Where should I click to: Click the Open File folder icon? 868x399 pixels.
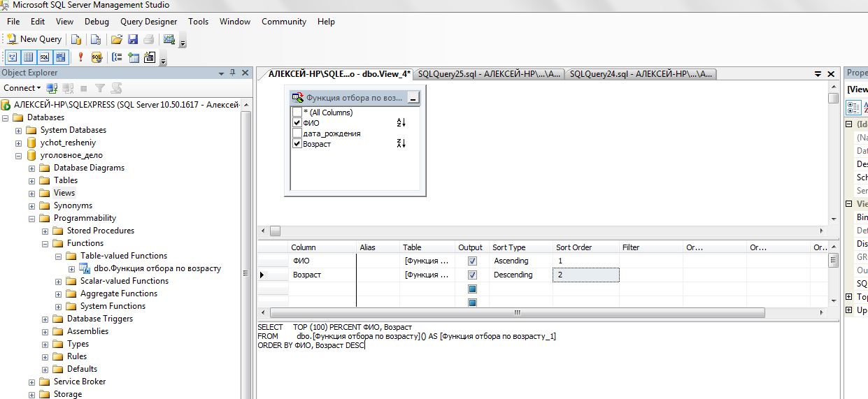(117, 39)
